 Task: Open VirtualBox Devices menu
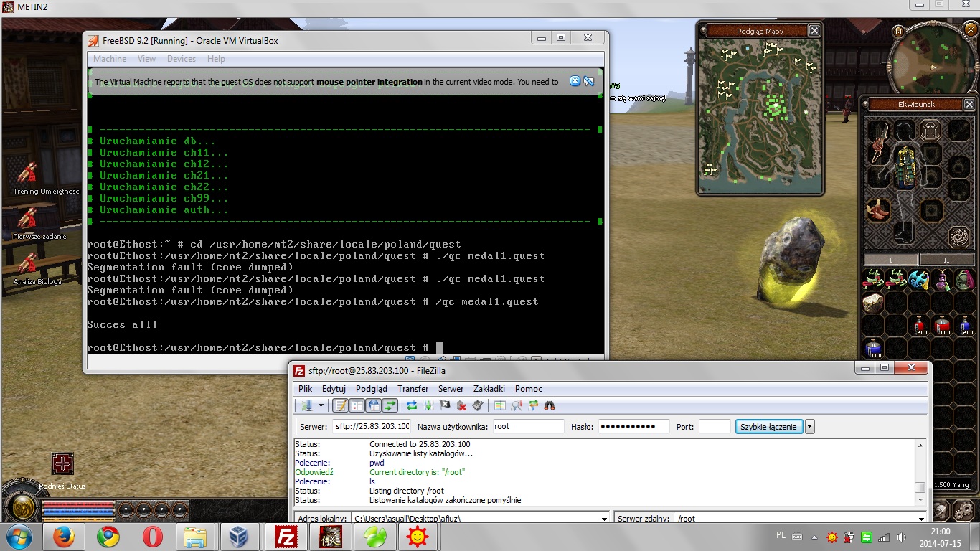[x=182, y=59]
